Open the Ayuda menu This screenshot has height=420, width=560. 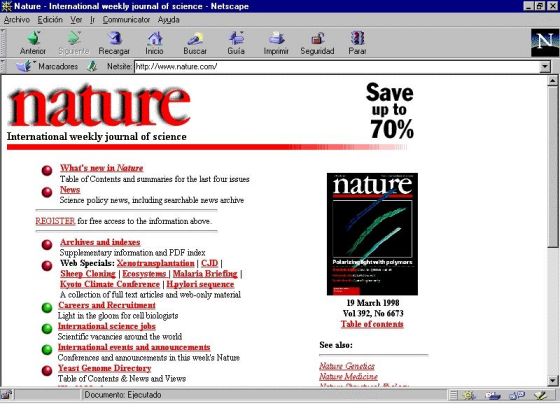[169, 20]
